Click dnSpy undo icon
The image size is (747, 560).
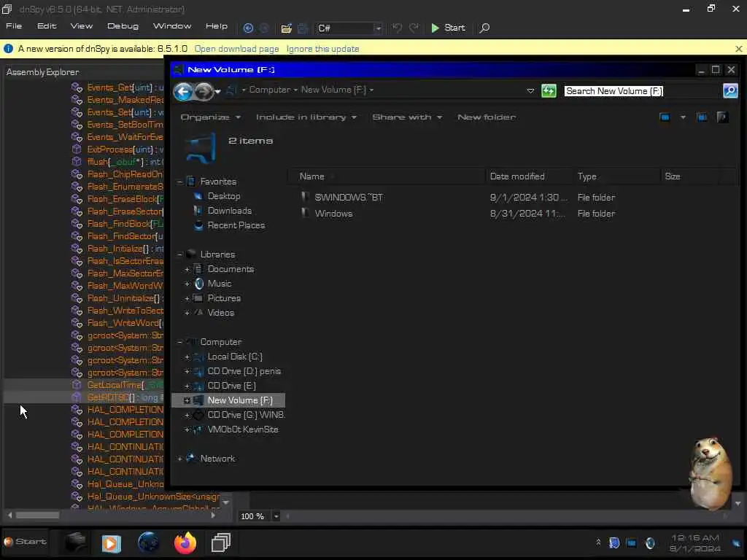point(397,28)
